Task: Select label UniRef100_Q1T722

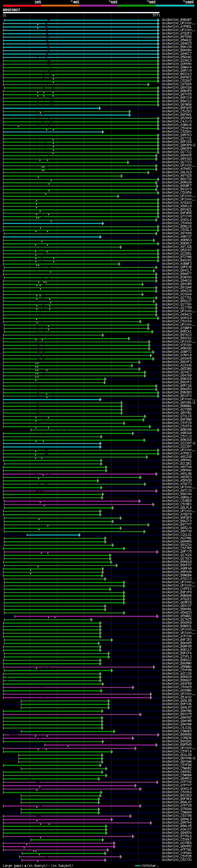Action: click(176, 151)
